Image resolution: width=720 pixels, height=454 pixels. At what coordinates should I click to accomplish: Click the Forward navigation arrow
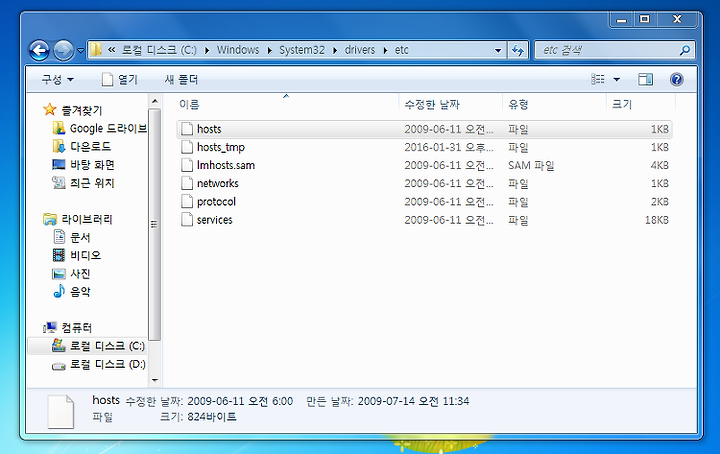pos(63,50)
